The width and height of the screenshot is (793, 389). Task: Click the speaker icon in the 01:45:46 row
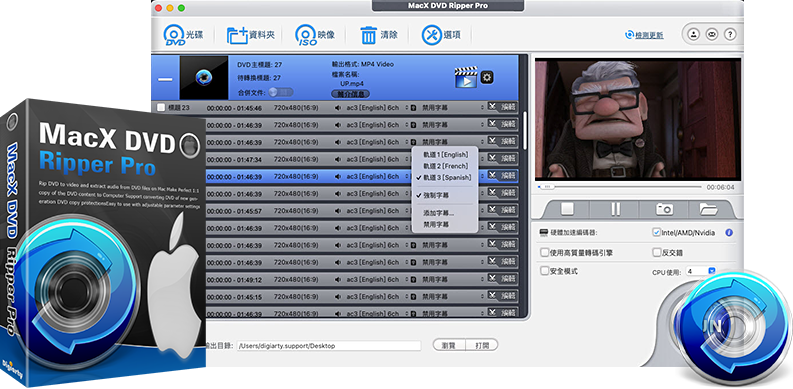(338, 108)
